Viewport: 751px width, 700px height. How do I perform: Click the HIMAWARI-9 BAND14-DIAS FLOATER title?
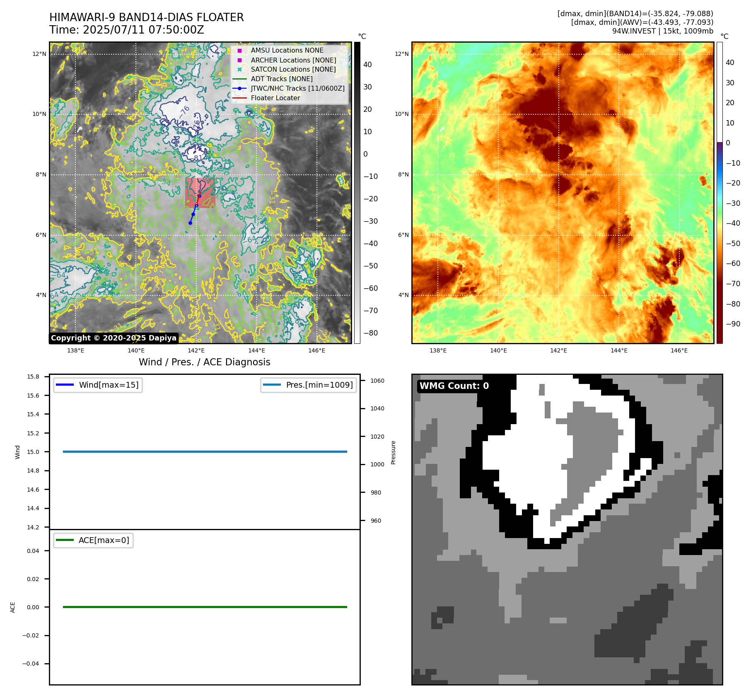point(146,17)
